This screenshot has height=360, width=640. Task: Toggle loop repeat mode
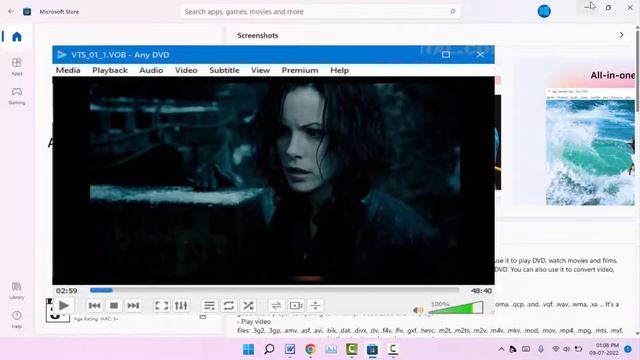[x=229, y=305]
